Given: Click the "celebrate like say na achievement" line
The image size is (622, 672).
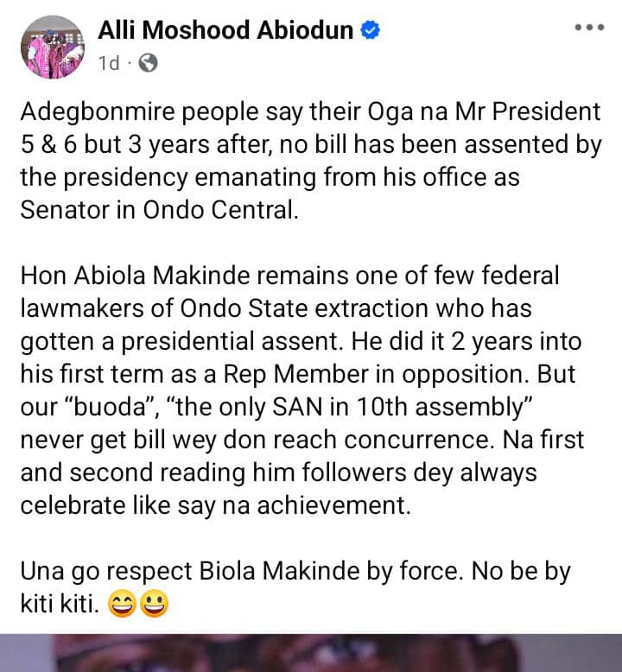Looking at the screenshot, I should (215, 505).
